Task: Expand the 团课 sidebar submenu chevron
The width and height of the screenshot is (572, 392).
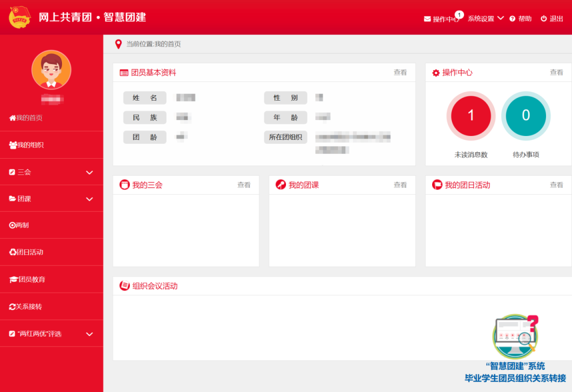Action: [x=90, y=199]
